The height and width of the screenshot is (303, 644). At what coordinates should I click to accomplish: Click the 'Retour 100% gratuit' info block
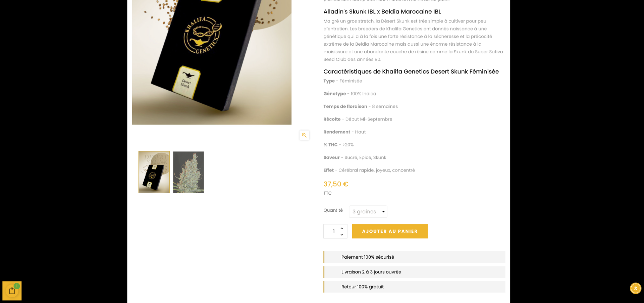coord(414,287)
